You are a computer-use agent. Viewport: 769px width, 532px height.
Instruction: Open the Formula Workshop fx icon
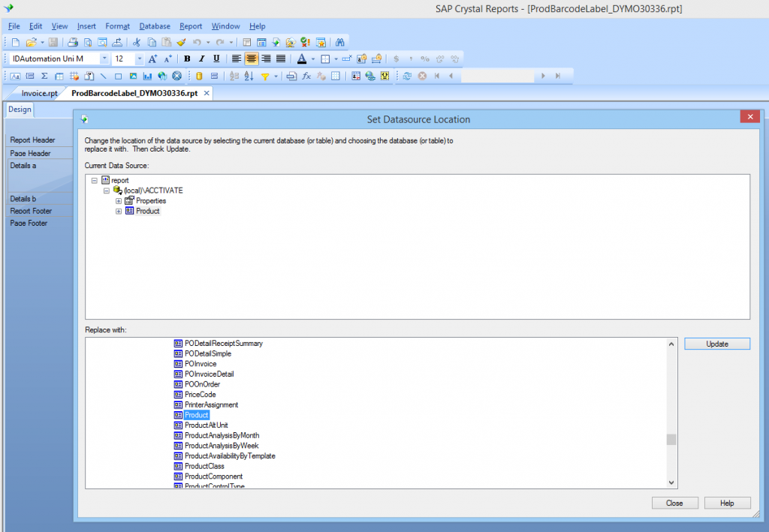(x=306, y=76)
